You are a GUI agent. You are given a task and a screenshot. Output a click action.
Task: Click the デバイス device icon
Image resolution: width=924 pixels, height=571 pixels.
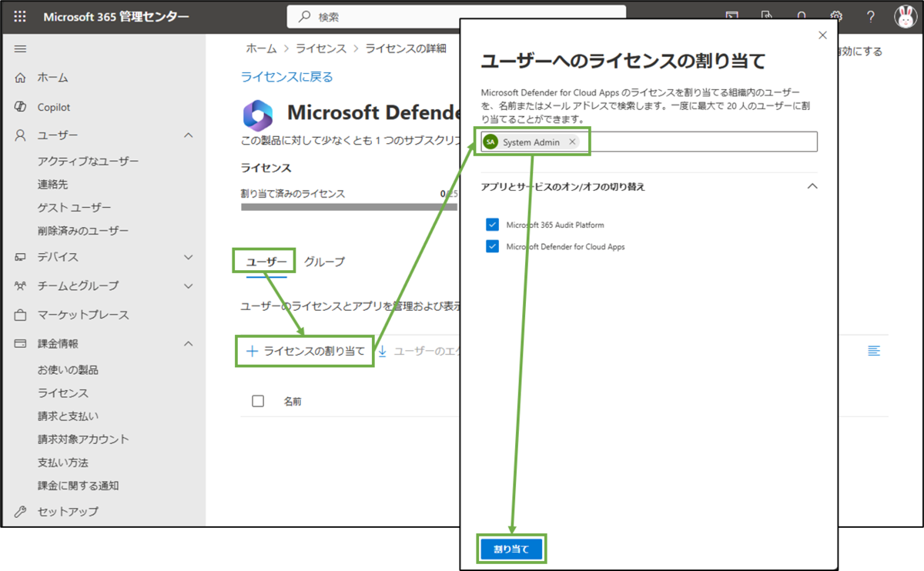(x=21, y=257)
